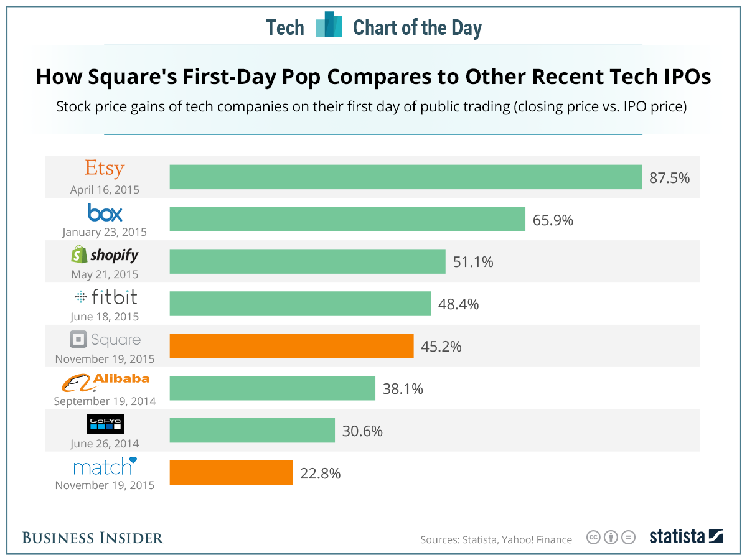Click the Match logo
The height and width of the screenshot is (560, 747).
tap(105, 465)
